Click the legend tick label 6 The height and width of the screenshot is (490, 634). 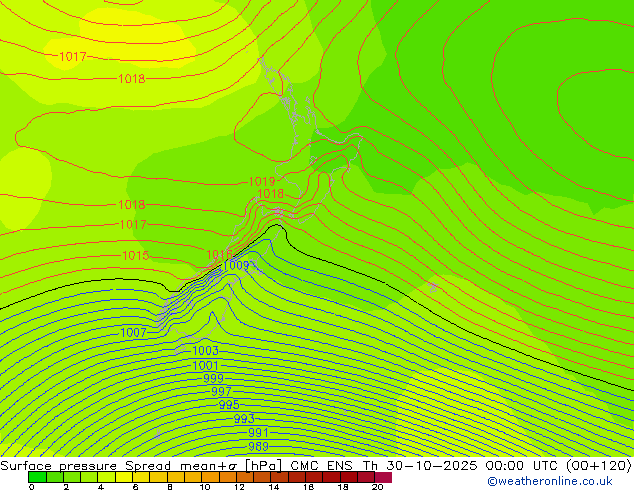pyautogui.click(x=135, y=487)
